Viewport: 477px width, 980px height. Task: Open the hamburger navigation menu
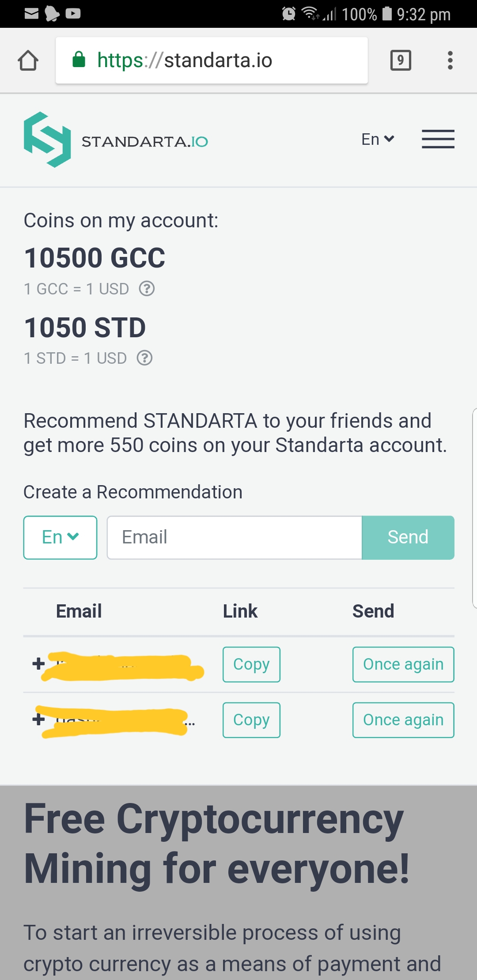click(x=438, y=139)
